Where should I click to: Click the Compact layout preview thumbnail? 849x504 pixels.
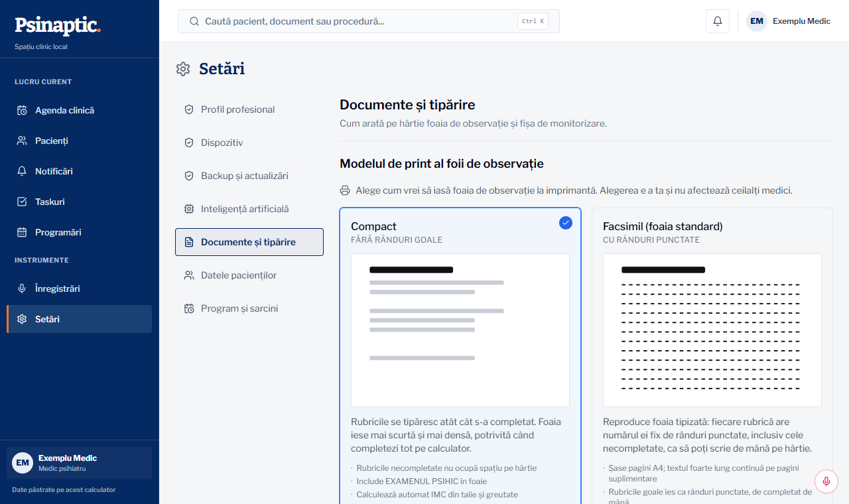click(460, 330)
